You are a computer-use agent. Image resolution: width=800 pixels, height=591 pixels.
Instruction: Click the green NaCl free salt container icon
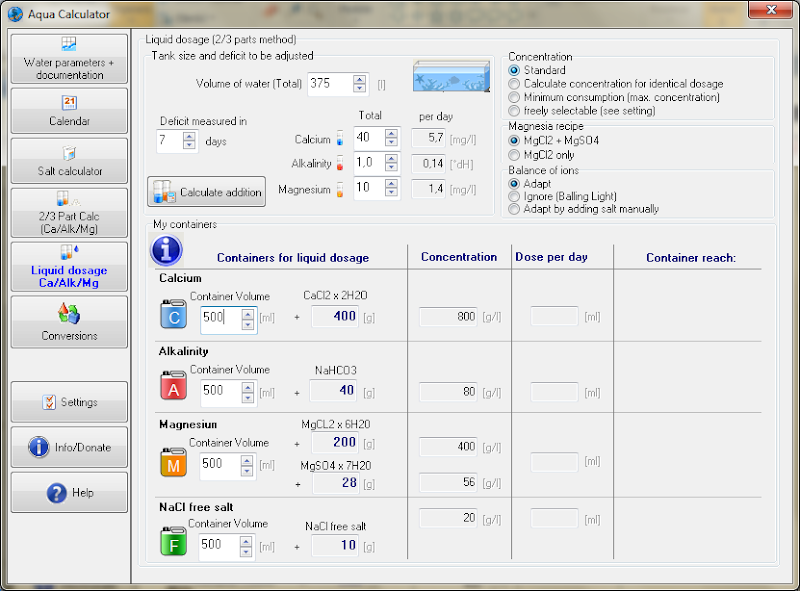tap(173, 543)
